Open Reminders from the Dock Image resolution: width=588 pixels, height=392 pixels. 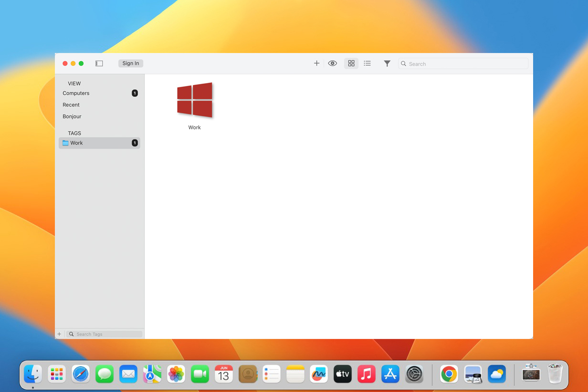tap(272, 374)
